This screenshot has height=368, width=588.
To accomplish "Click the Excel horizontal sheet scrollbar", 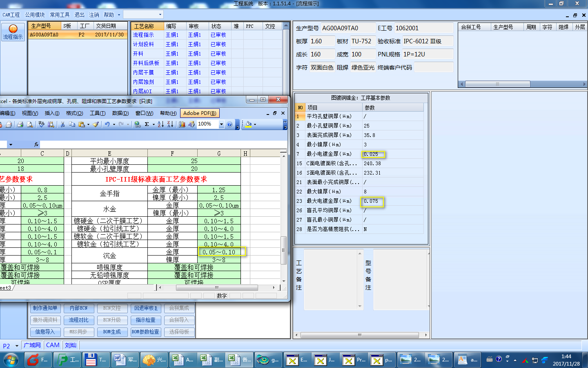I will [x=217, y=287].
